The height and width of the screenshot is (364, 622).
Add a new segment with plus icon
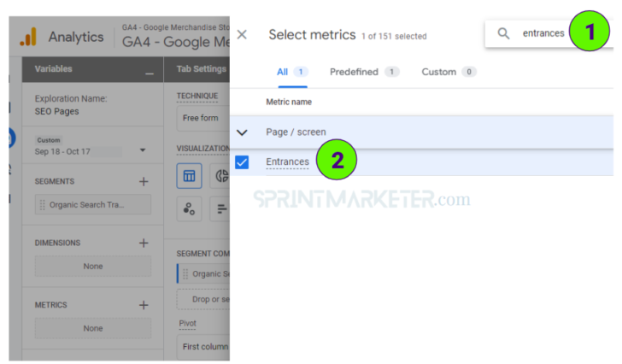pyautogui.click(x=144, y=181)
